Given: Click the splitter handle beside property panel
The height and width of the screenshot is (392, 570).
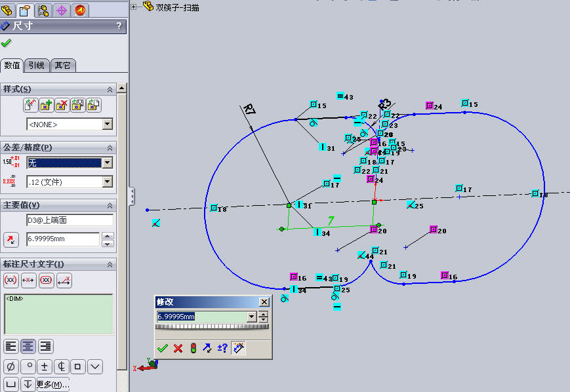Looking at the screenshot, I should (x=132, y=197).
